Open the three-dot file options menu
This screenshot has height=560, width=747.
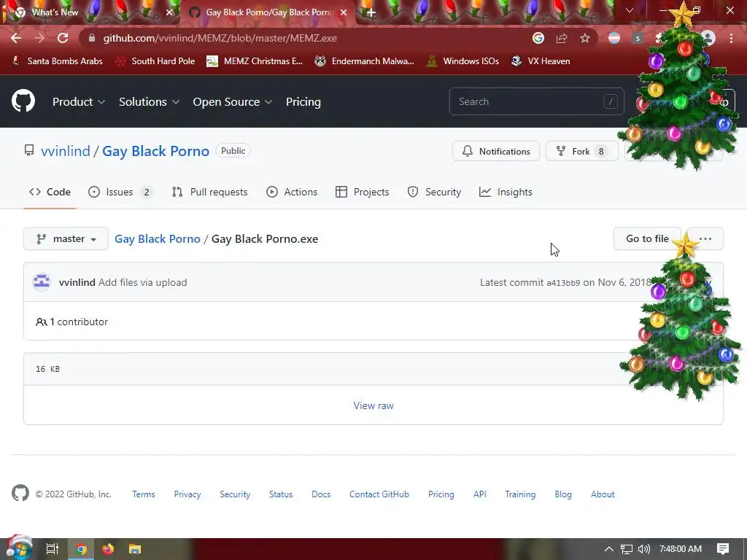click(705, 238)
